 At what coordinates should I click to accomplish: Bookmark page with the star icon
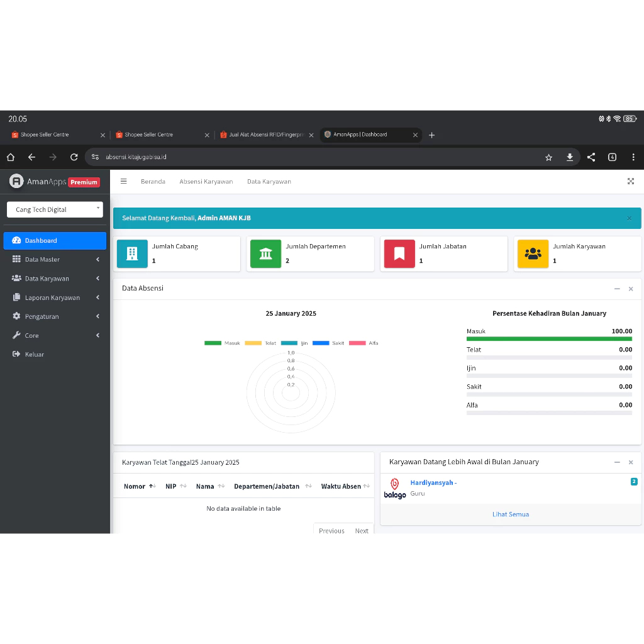tap(548, 157)
